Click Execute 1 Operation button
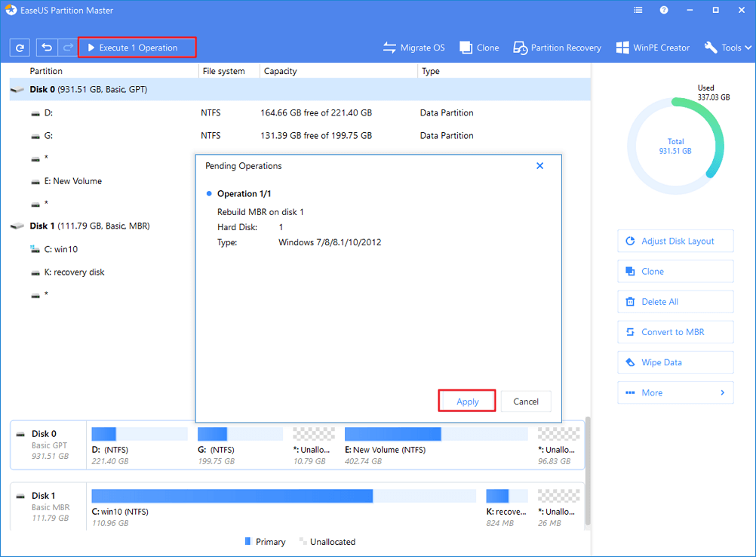 137,48
